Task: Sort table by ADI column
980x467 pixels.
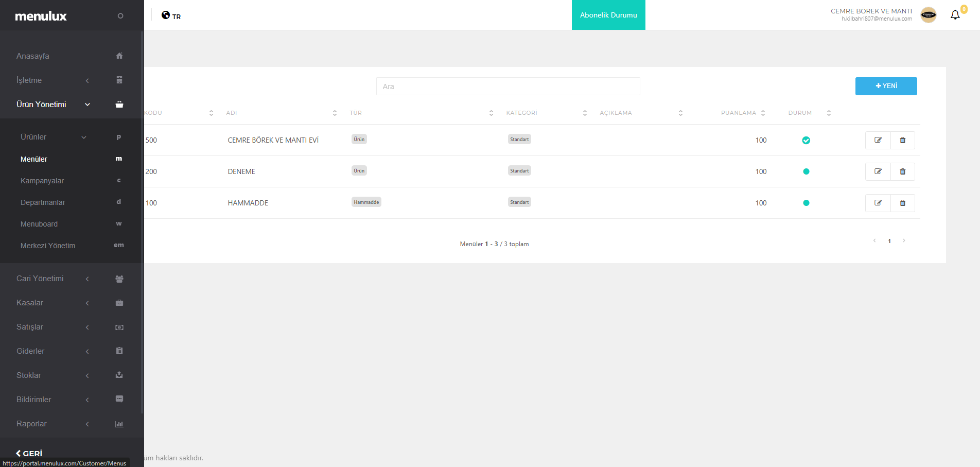Action: (x=335, y=113)
